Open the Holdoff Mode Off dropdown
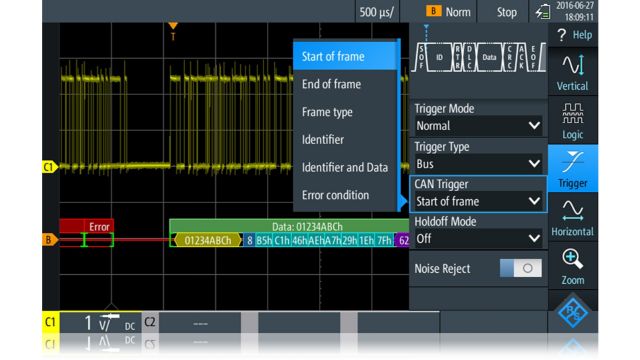 (x=478, y=239)
